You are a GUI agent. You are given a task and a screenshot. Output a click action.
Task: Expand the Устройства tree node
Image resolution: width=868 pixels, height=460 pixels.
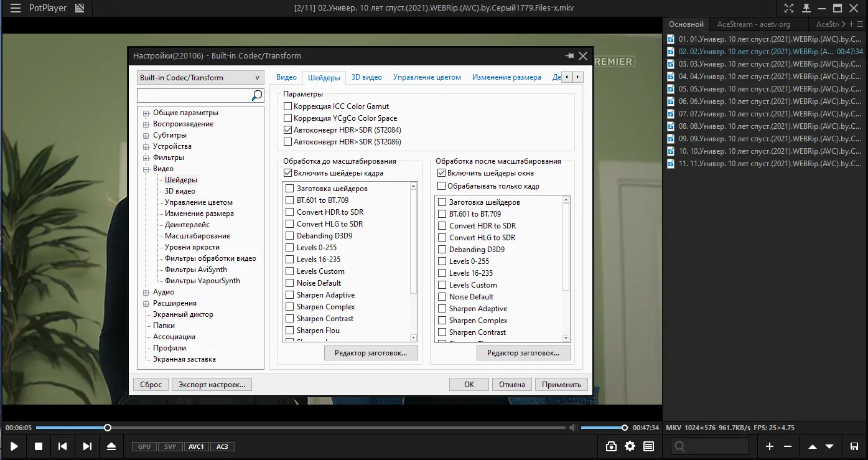coord(146,147)
